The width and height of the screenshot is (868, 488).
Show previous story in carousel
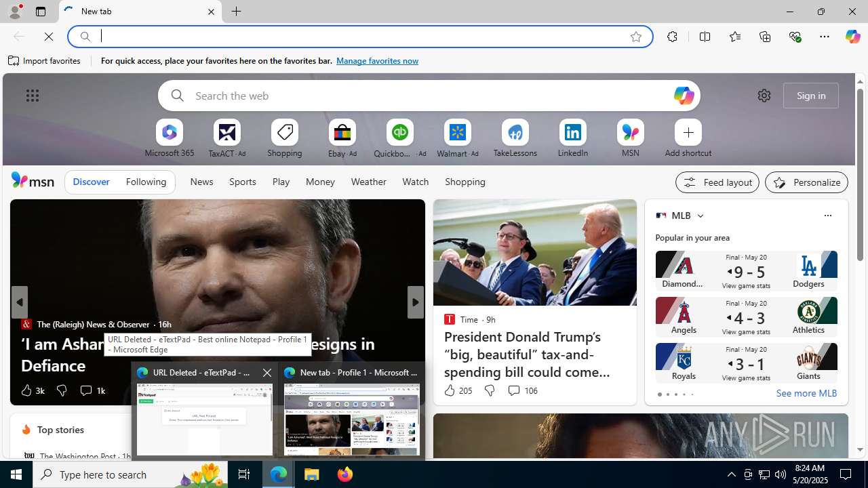pyautogui.click(x=19, y=302)
